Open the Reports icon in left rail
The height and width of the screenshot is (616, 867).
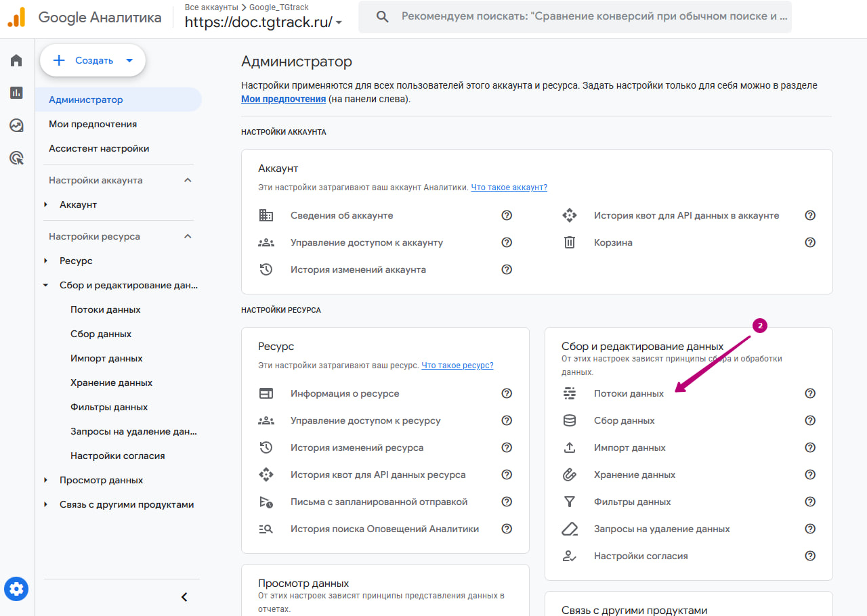pyautogui.click(x=16, y=93)
